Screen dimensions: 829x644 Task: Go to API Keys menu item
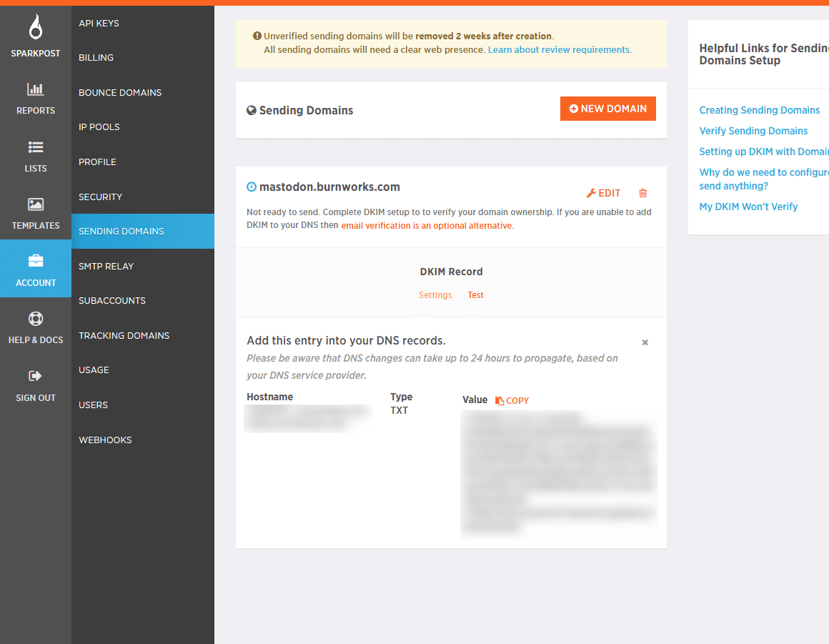[x=99, y=23]
